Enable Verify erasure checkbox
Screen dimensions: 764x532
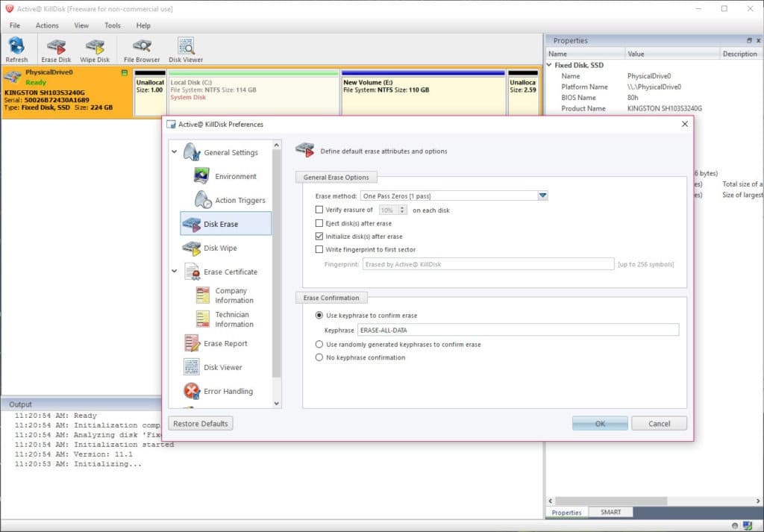coord(320,210)
